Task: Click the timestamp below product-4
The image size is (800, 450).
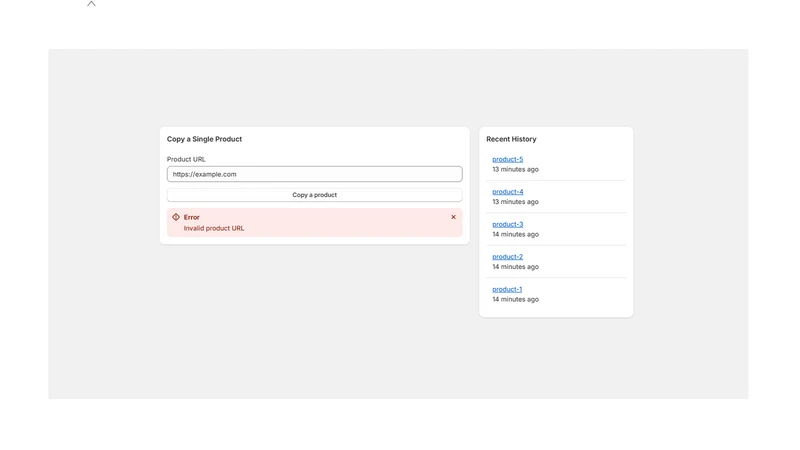Action: tap(515, 202)
